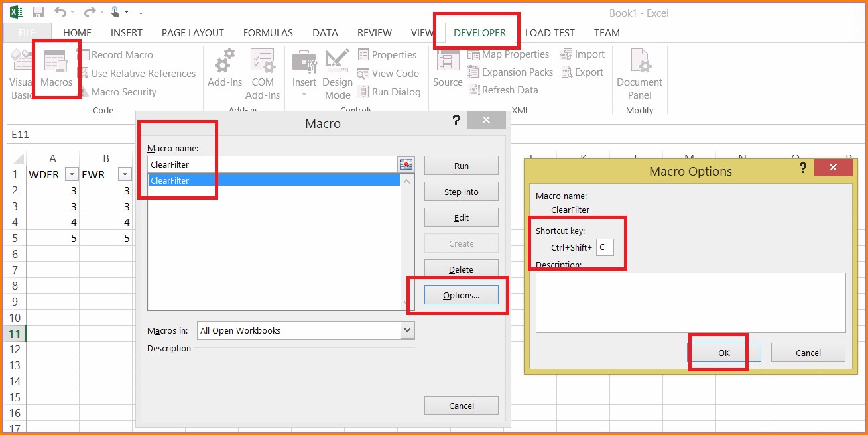The image size is (868, 435).
Task: Click the Description text box in Macro Options
Action: pyautogui.click(x=691, y=302)
